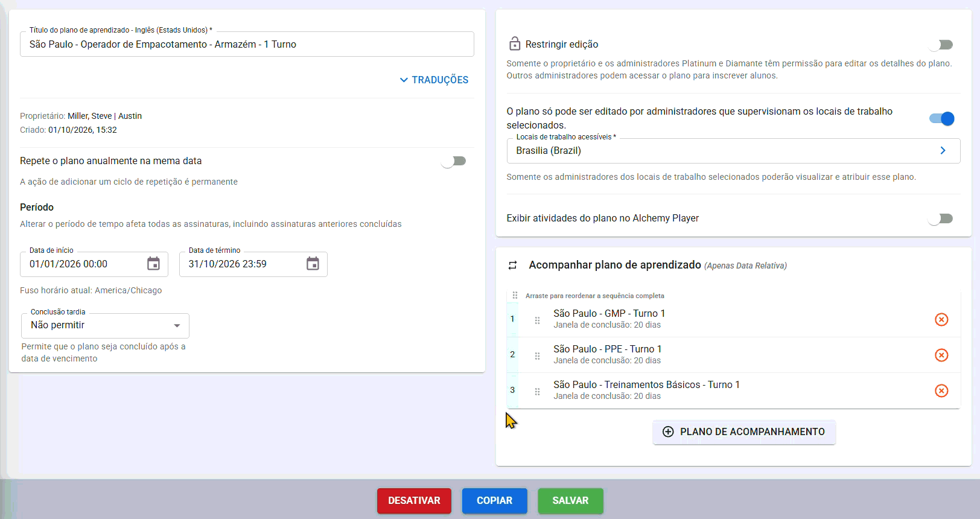The image size is (980, 519).
Task: Click the COPIAR button
Action: 494,501
